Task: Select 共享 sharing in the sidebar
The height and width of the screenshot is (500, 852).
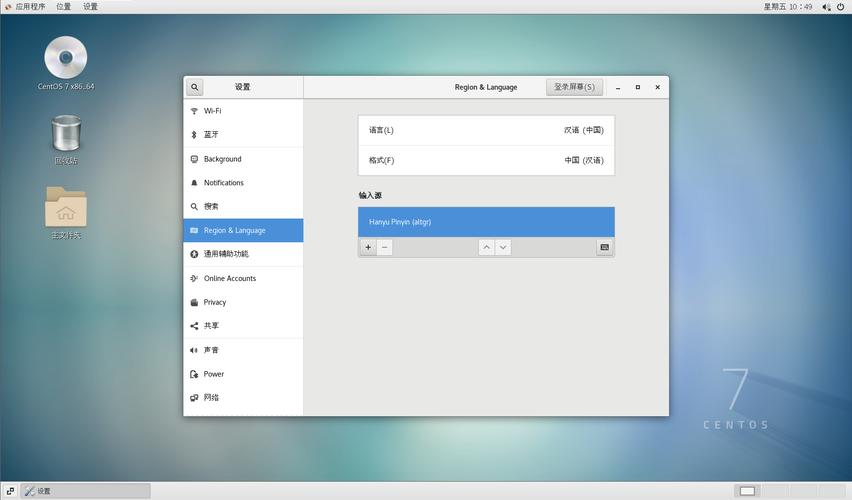Action: (243, 326)
